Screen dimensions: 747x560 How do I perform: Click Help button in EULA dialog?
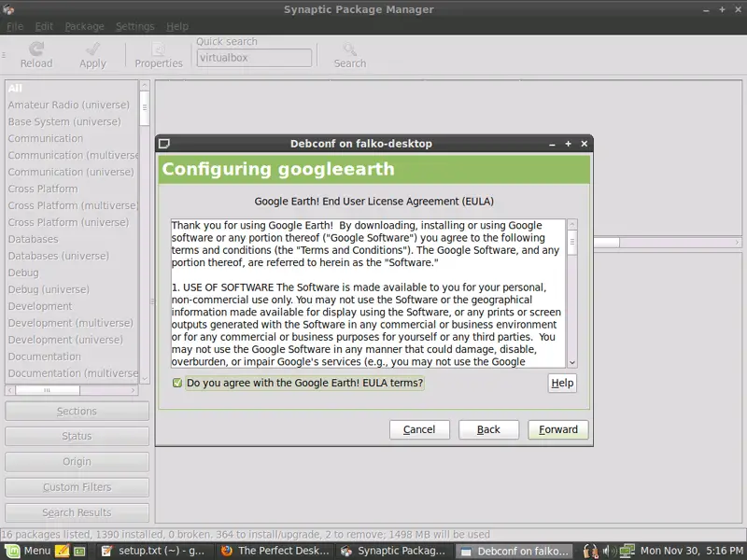(562, 383)
